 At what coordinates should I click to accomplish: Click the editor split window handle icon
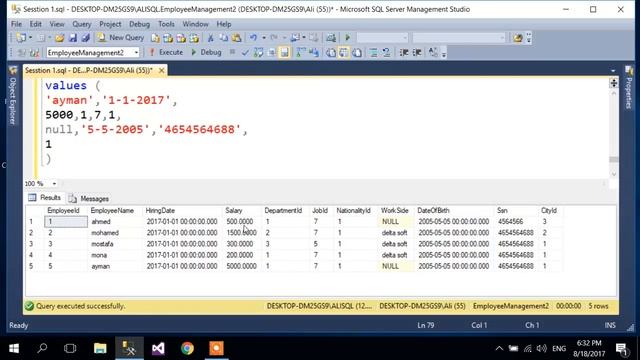pos(613,83)
